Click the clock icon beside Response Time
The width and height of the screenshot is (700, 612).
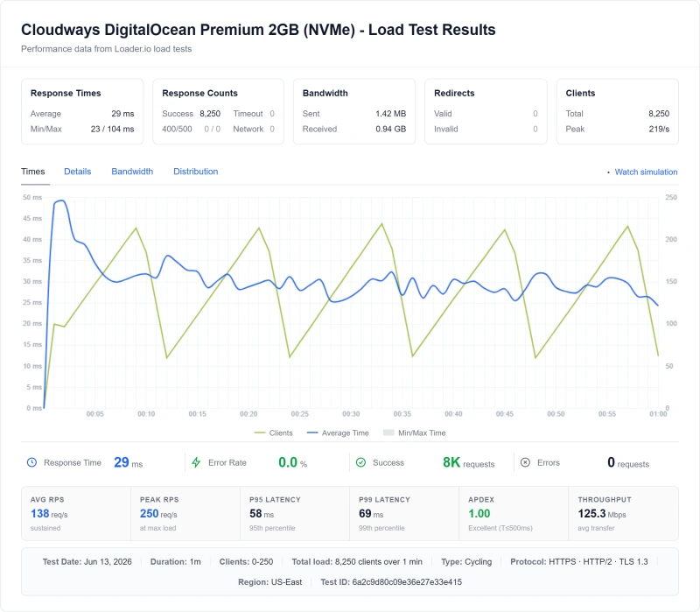point(31,462)
